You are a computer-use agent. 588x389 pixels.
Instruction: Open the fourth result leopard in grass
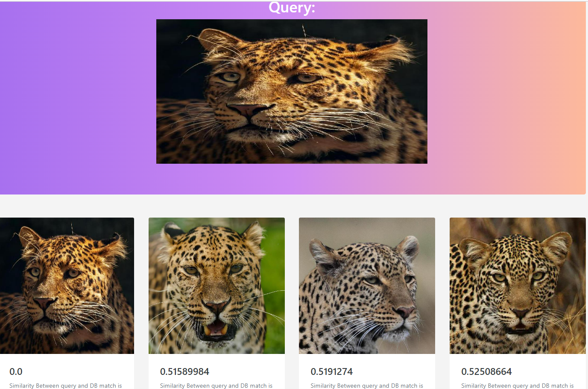click(518, 286)
